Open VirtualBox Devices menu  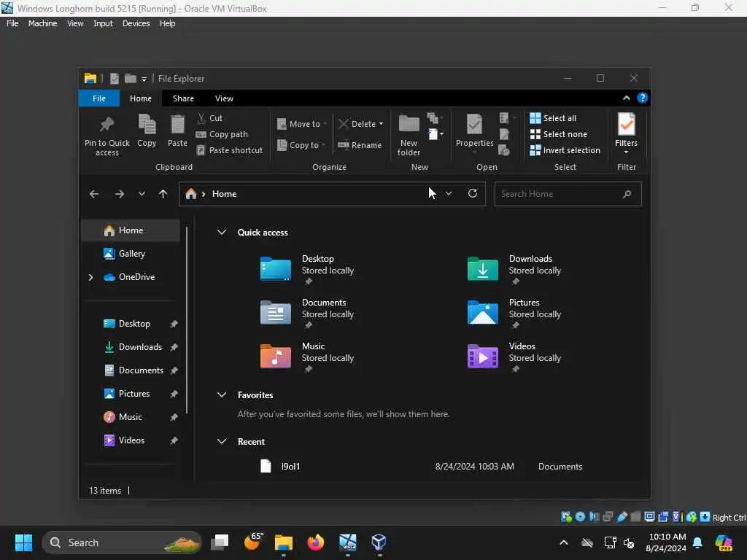point(136,23)
